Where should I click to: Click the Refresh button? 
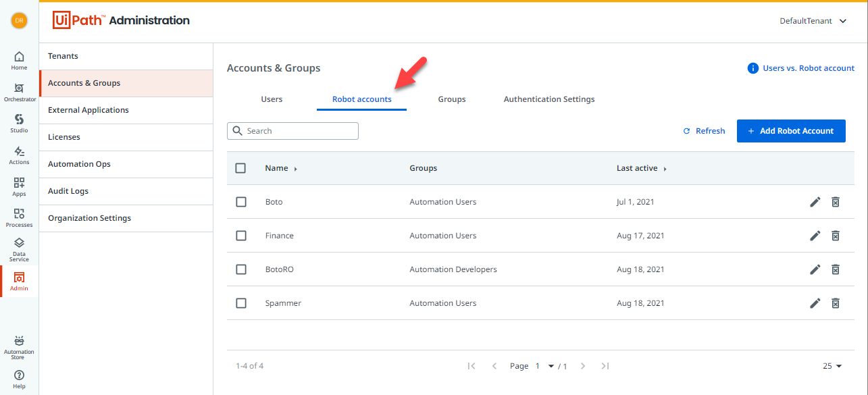[704, 131]
